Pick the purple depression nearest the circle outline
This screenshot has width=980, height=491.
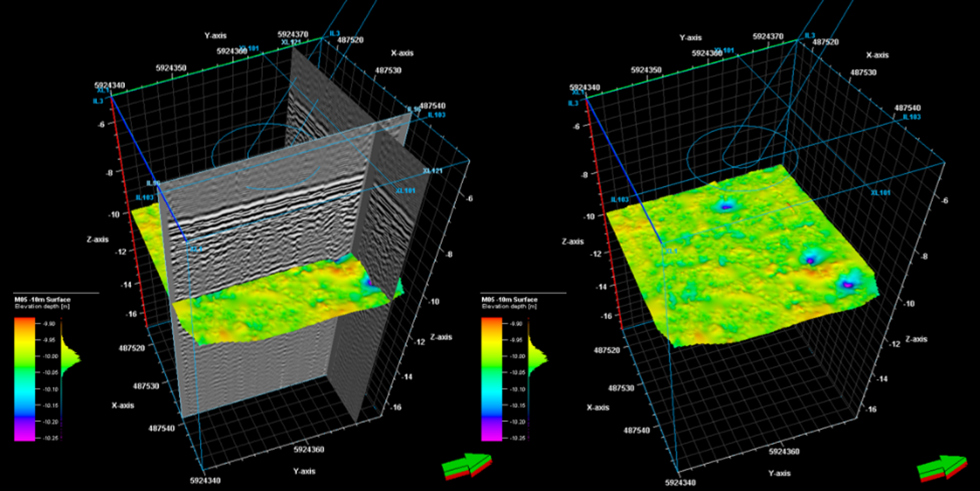[x=726, y=206]
